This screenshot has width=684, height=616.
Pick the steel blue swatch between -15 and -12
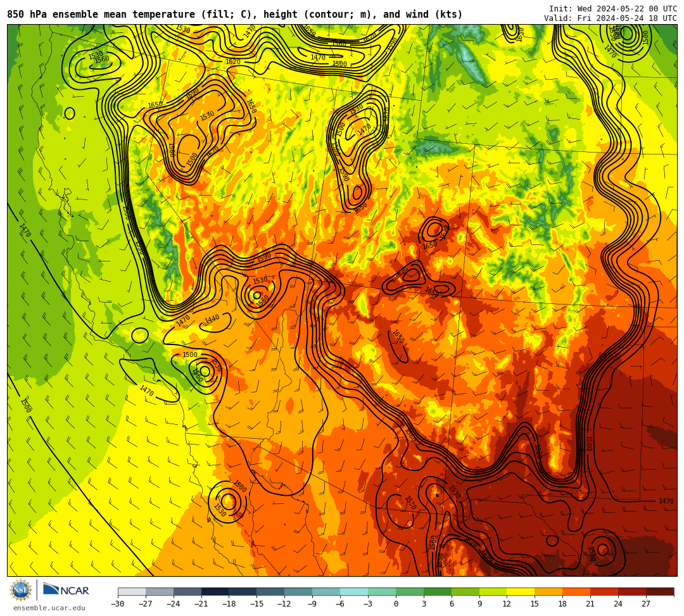click(x=271, y=591)
